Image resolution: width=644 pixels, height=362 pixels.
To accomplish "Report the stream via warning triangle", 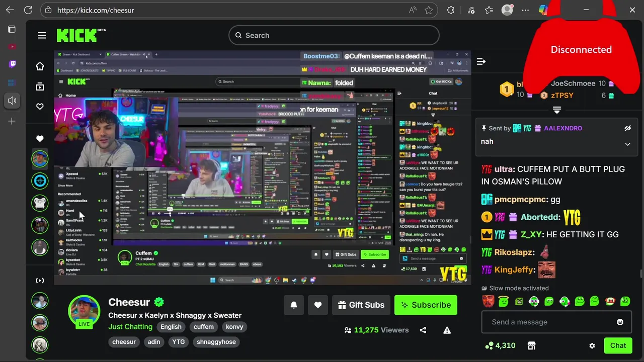I will [x=447, y=330].
